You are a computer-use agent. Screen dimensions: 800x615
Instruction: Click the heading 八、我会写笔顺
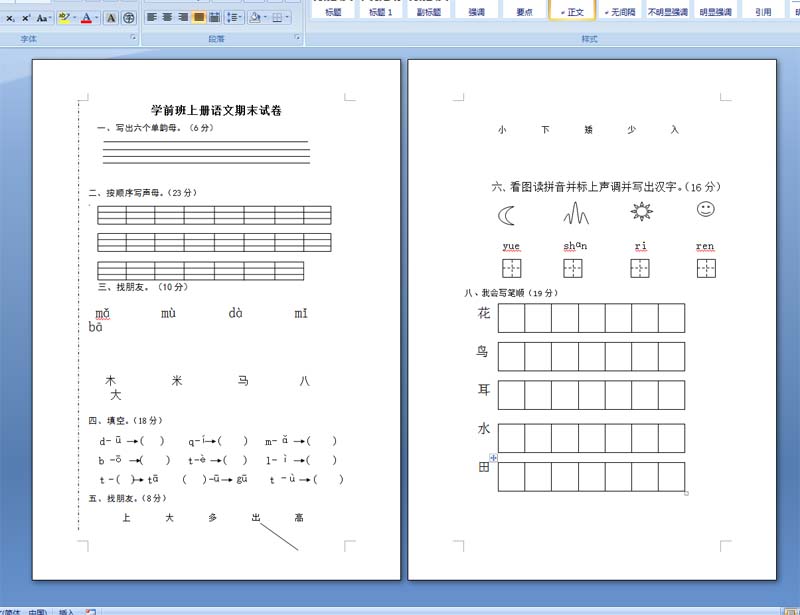494,293
